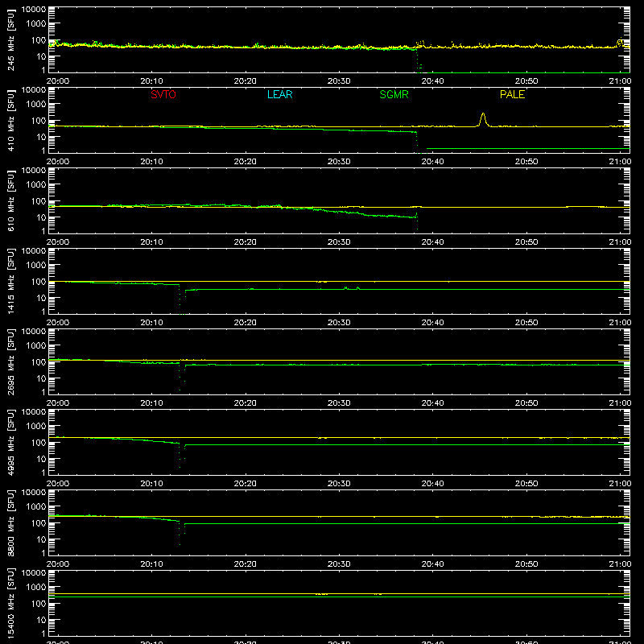Image resolution: width=644 pixels, height=644 pixels.
Task: Click the cyan LEAR station label
Action: (x=279, y=94)
